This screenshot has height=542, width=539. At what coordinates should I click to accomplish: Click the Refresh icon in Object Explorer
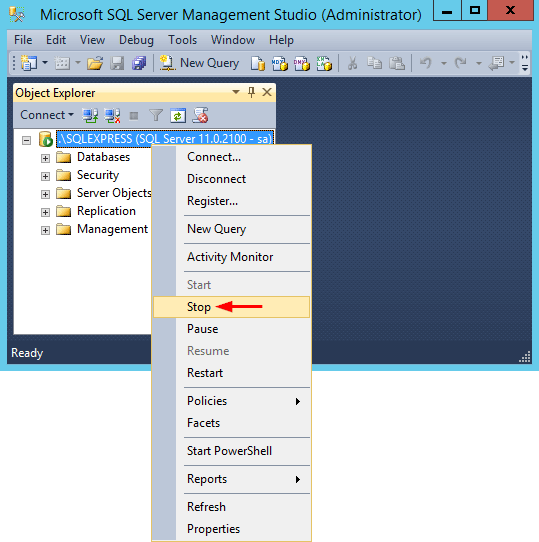point(178,115)
